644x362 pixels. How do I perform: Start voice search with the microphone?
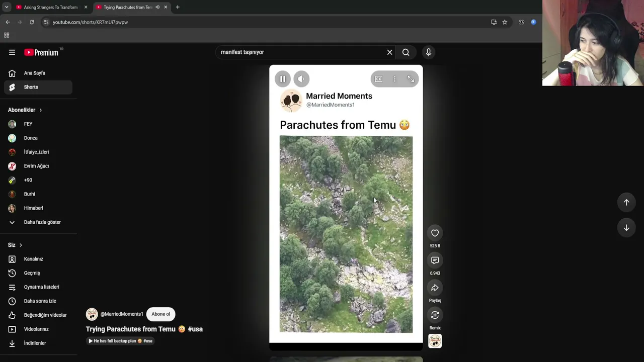point(429,52)
